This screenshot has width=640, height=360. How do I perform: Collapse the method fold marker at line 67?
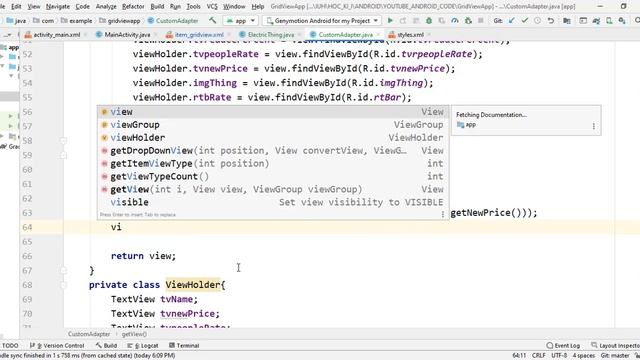63,270
